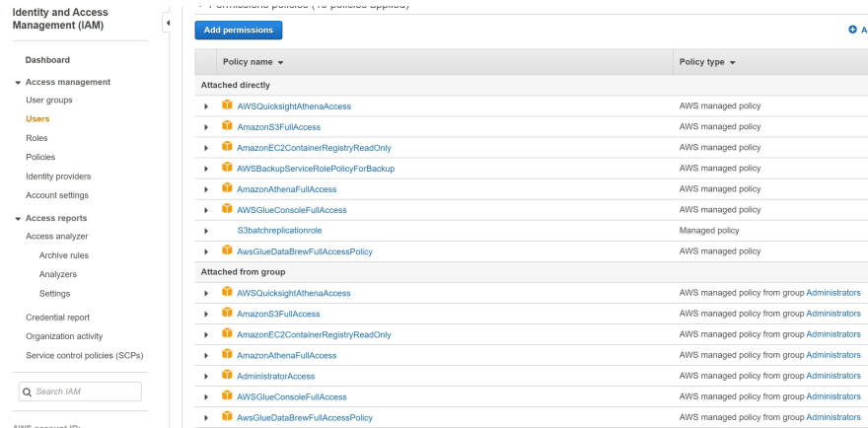Viewport: 868px width, 428px height.
Task: Expand group AWSQuicksightAthenaAccess row
Action: (206, 294)
